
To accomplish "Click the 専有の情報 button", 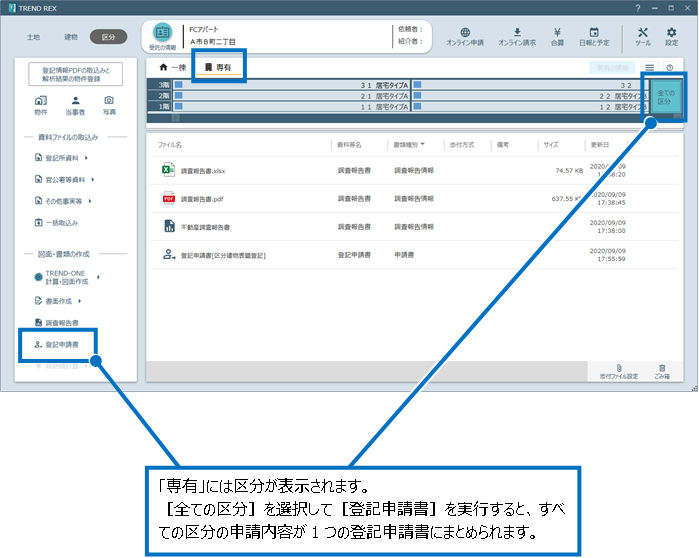I will 613,68.
